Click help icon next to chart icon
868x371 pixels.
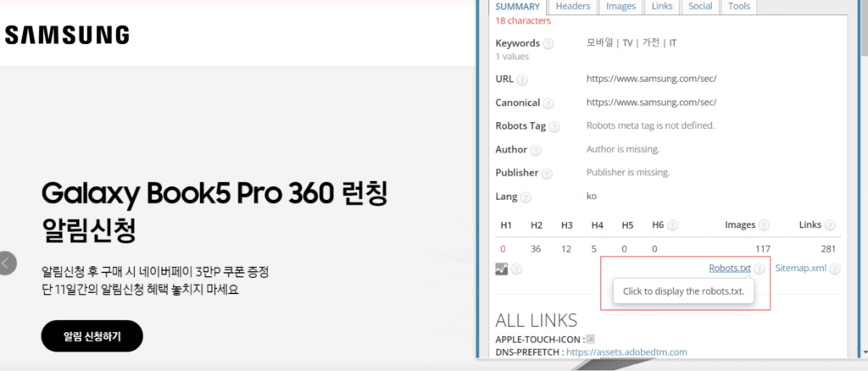click(x=516, y=269)
